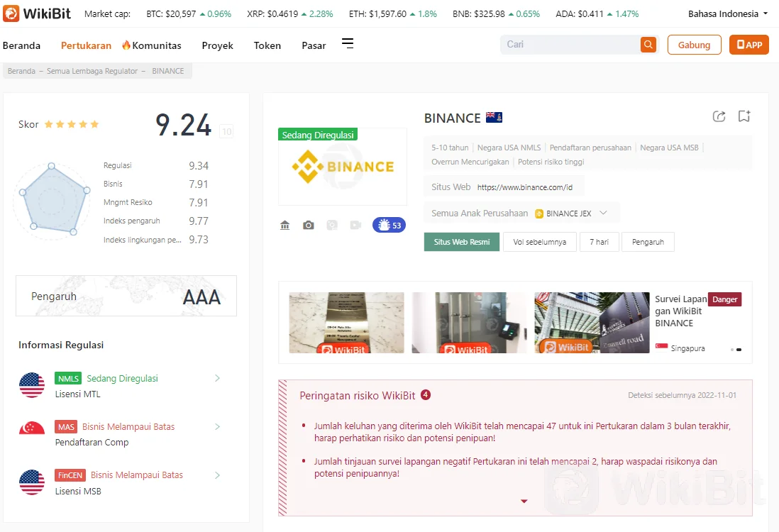The image size is (779, 532).
Task: Click the ADA price ticker
Action: 597,14
